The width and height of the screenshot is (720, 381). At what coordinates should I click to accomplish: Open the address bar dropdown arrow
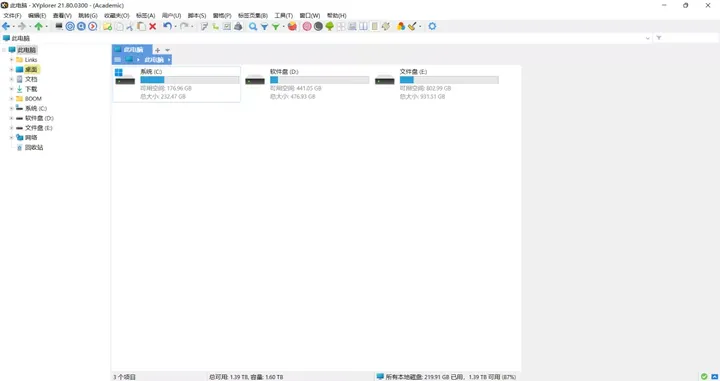click(647, 38)
